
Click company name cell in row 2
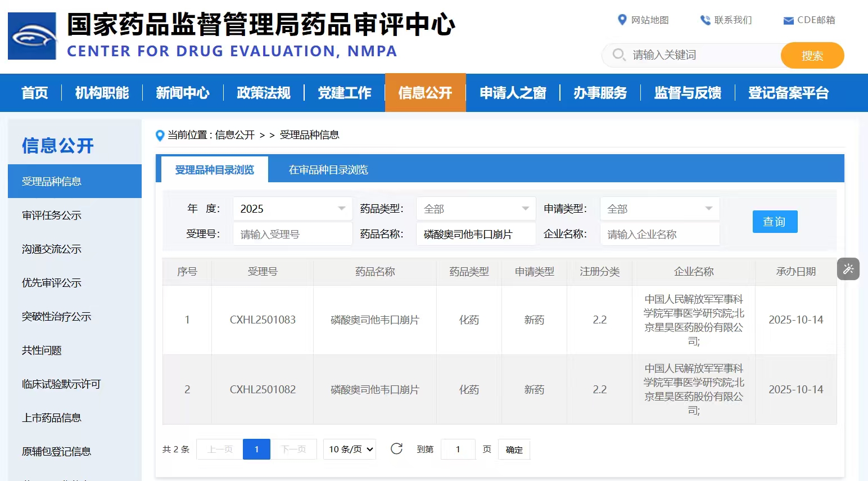[x=694, y=389]
